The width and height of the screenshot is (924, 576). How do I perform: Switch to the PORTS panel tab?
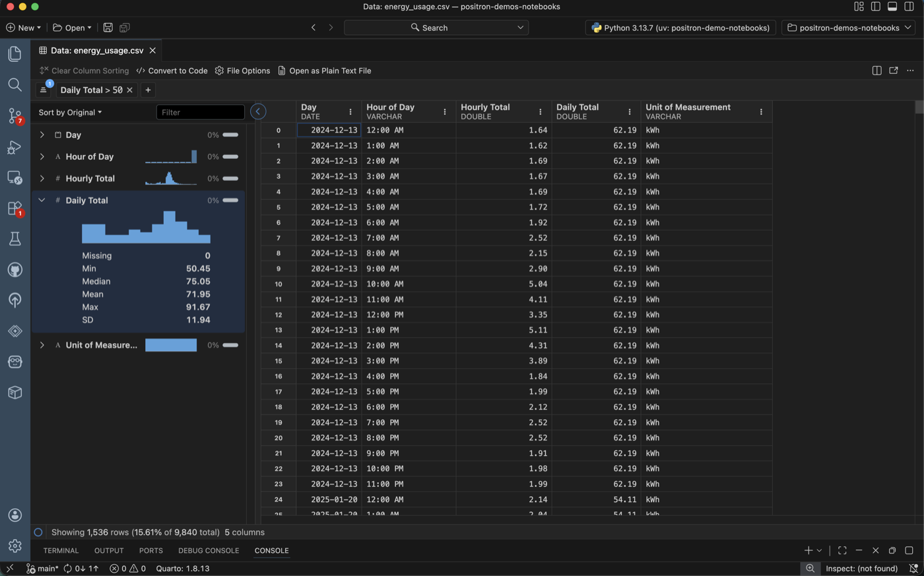point(151,550)
